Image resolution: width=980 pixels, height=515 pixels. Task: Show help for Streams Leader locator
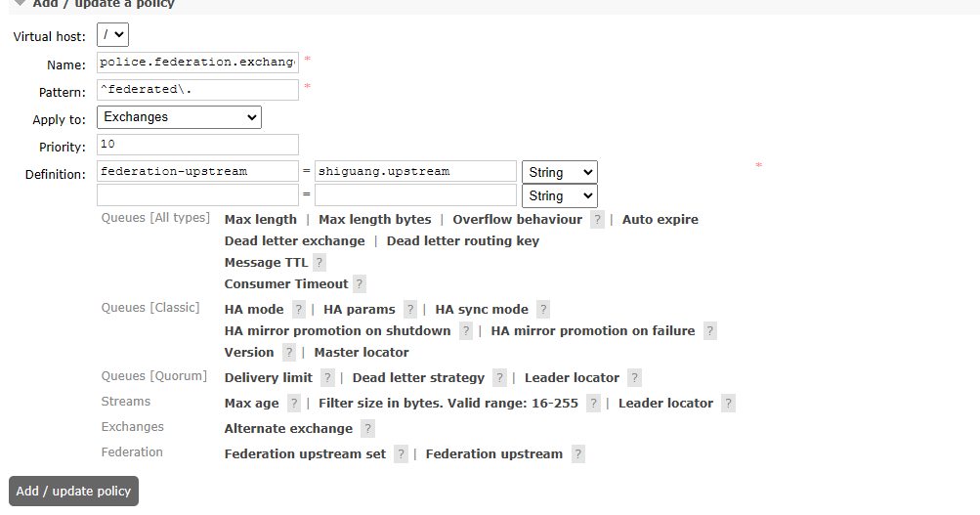click(728, 404)
